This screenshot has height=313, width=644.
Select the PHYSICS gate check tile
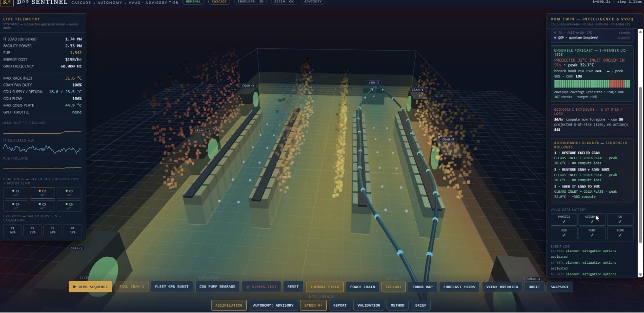pyautogui.click(x=564, y=219)
